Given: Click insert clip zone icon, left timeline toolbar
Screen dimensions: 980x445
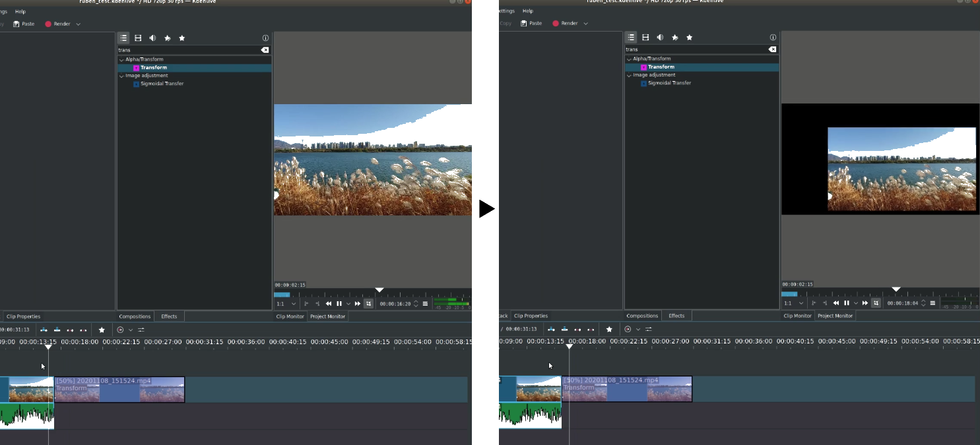Looking at the screenshot, I should click(x=44, y=330).
